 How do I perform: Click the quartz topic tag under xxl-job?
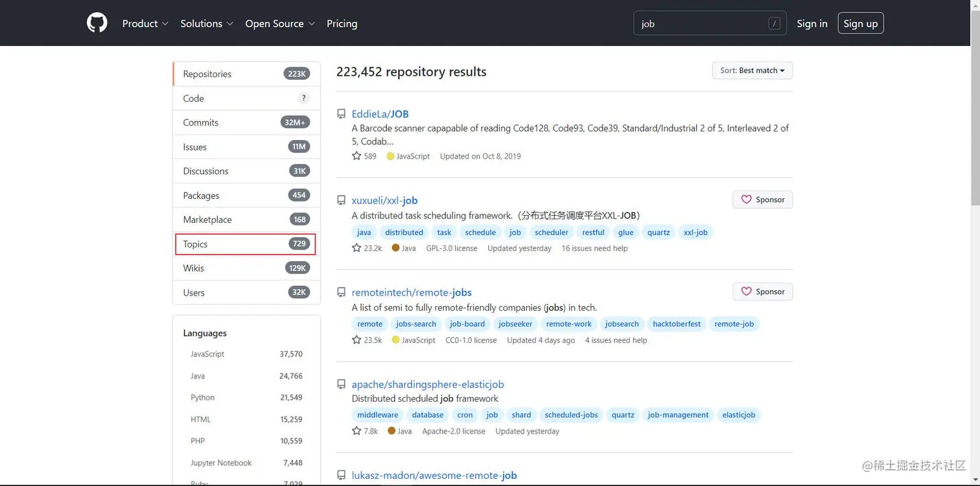point(658,233)
